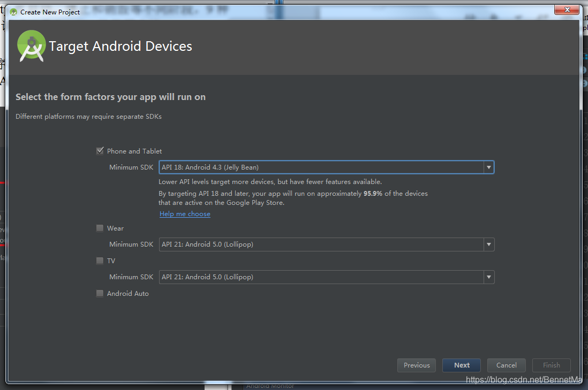Click the small Android Studio title bar icon
The image size is (588, 390).
point(13,12)
